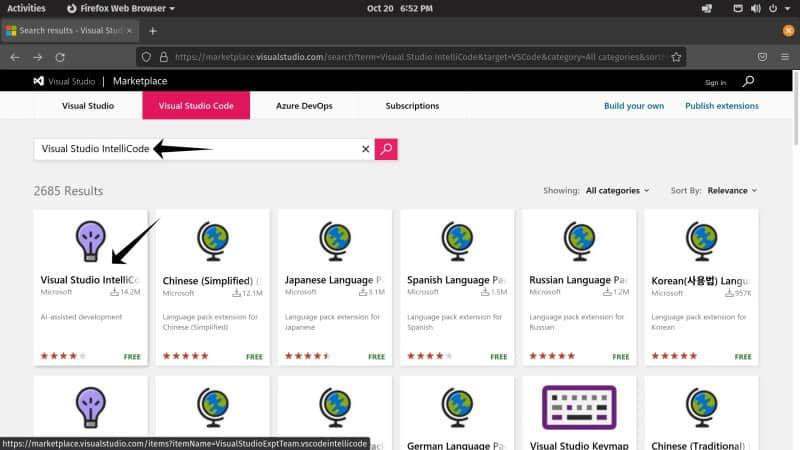Click the Sign in link

click(x=715, y=82)
